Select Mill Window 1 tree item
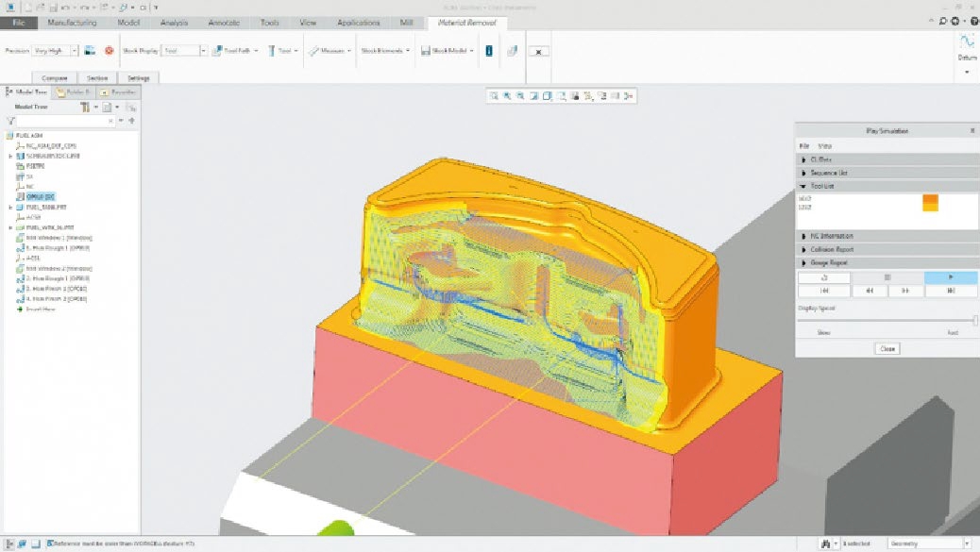Viewport: 980px width, 552px height. click(55, 238)
